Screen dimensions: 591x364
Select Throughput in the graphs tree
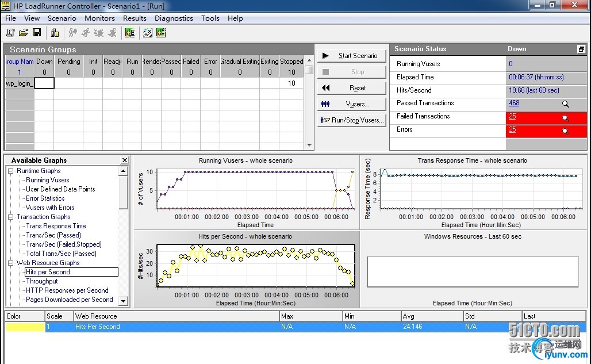[41, 281]
